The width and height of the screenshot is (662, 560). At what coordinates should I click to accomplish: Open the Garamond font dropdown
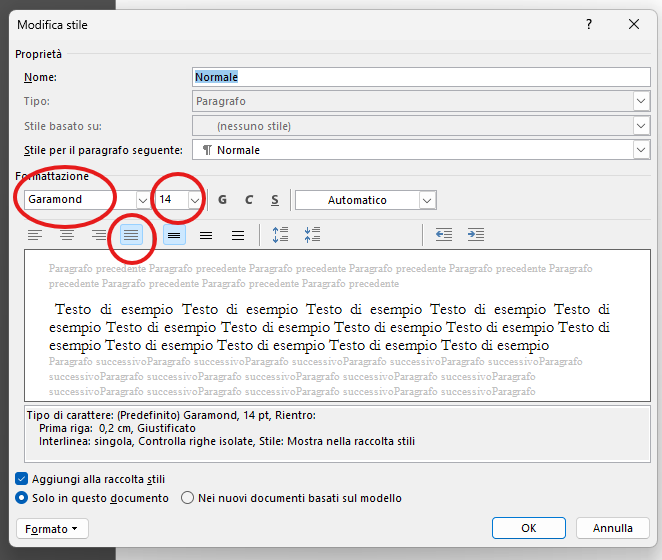pyautogui.click(x=142, y=200)
